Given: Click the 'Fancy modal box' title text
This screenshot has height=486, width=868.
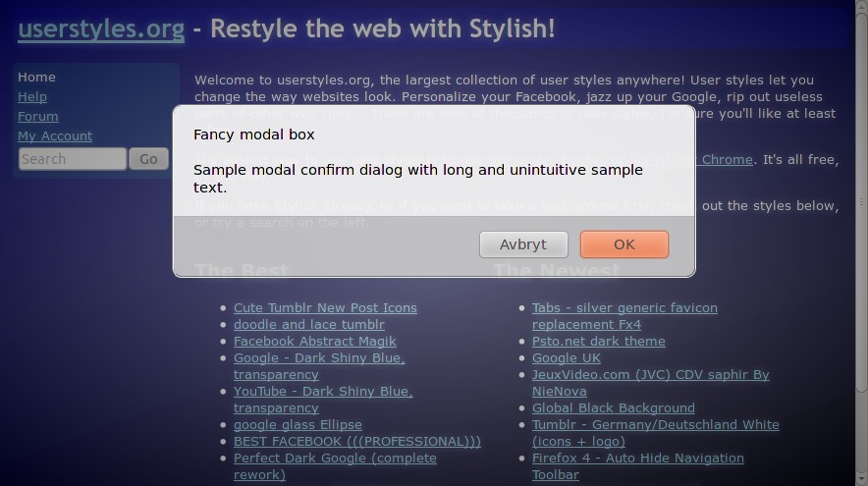Looking at the screenshot, I should click(253, 135).
